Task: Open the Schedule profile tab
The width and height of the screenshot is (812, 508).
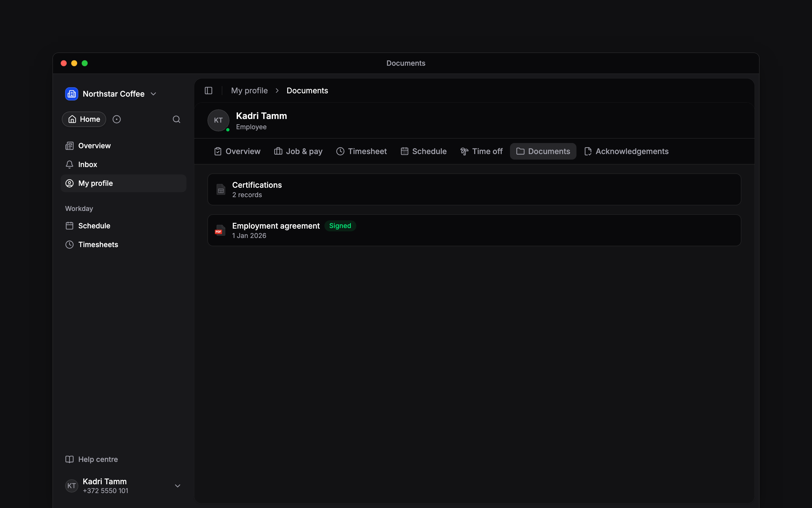Action: (423, 152)
